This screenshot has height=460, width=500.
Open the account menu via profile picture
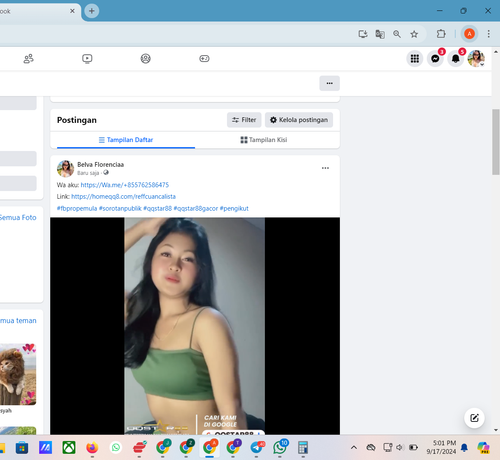pyautogui.click(x=476, y=59)
